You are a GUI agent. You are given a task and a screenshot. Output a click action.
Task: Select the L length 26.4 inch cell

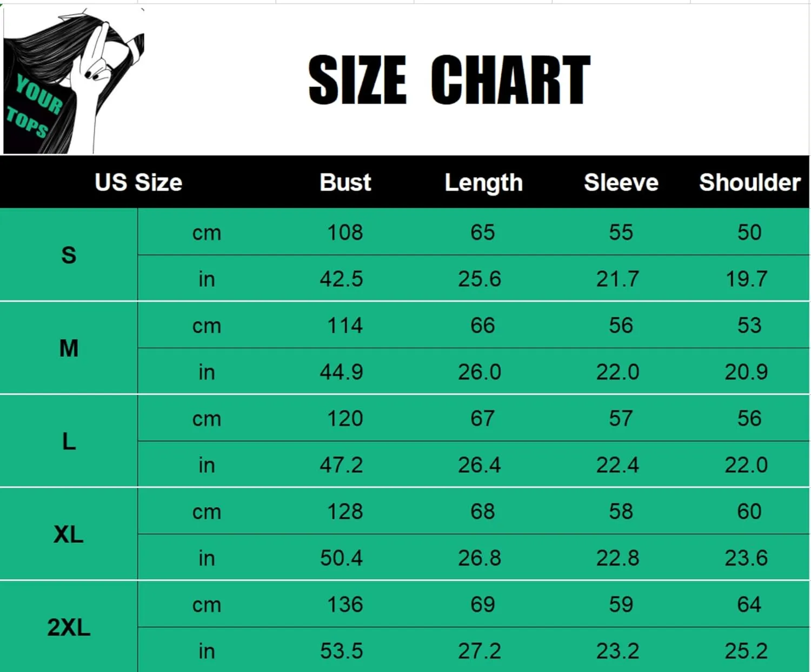[480, 465]
